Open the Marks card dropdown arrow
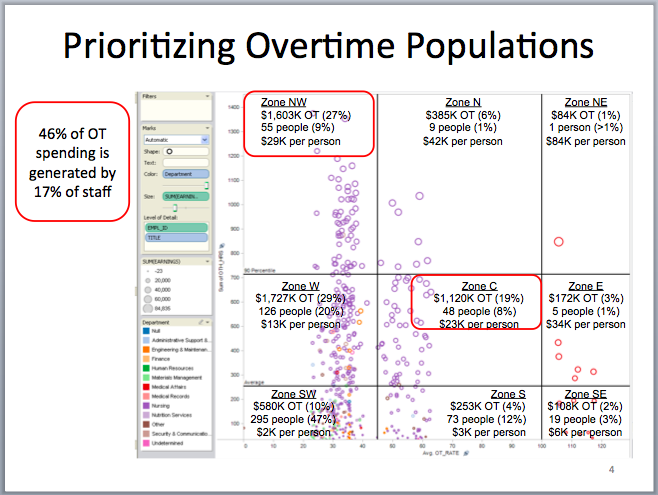The width and height of the screenshot is (658, 495). coord(207,128)
